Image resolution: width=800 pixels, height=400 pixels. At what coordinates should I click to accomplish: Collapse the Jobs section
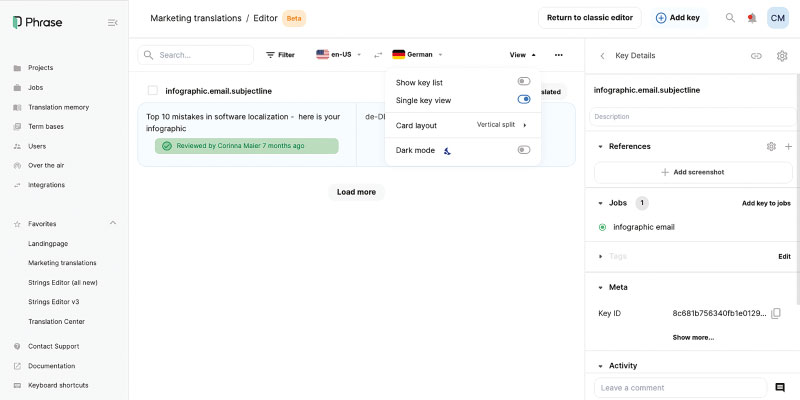click(x=601, y=203)
